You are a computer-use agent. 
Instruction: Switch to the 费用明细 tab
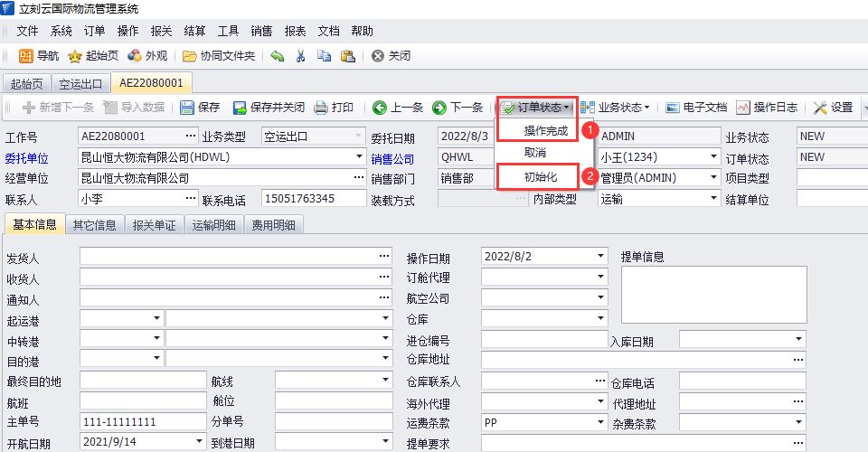(x=272, y=225)
